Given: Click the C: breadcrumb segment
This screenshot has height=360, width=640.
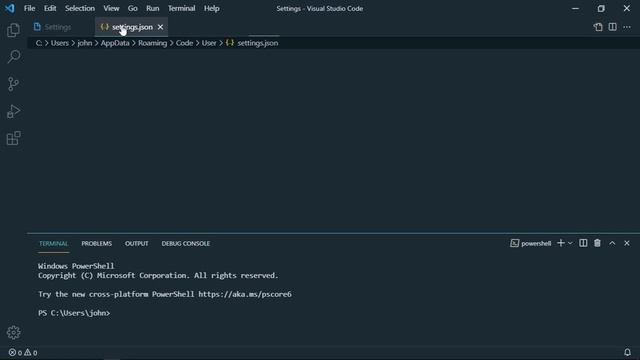Looking at the screenshot, I should [x=39, y=43].
